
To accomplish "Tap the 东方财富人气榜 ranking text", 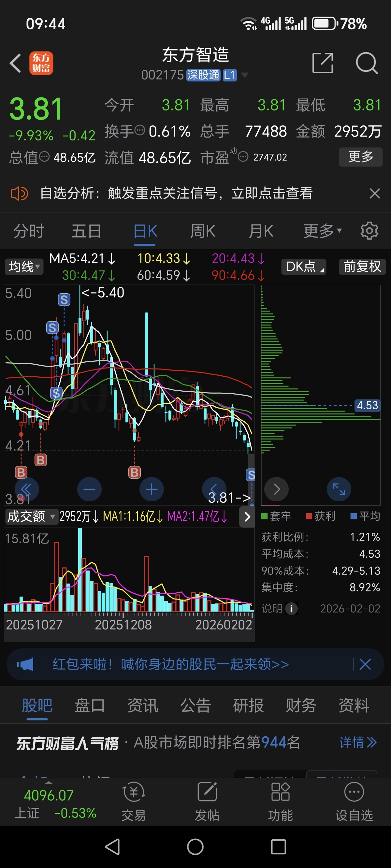I will 67,743.
